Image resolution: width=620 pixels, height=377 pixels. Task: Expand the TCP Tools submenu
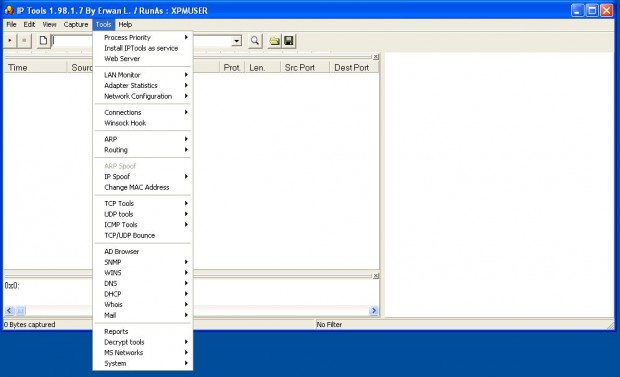(x=143, y=203)
